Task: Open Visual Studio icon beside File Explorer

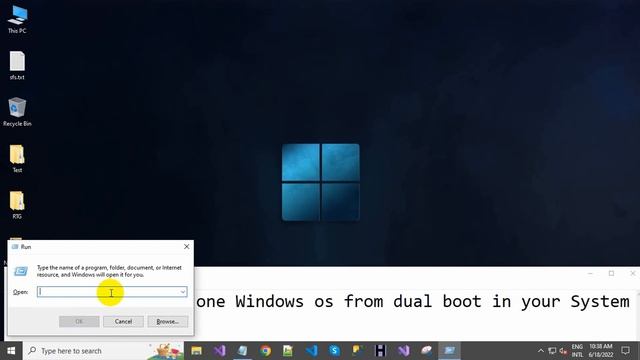Action: (220, 351)
